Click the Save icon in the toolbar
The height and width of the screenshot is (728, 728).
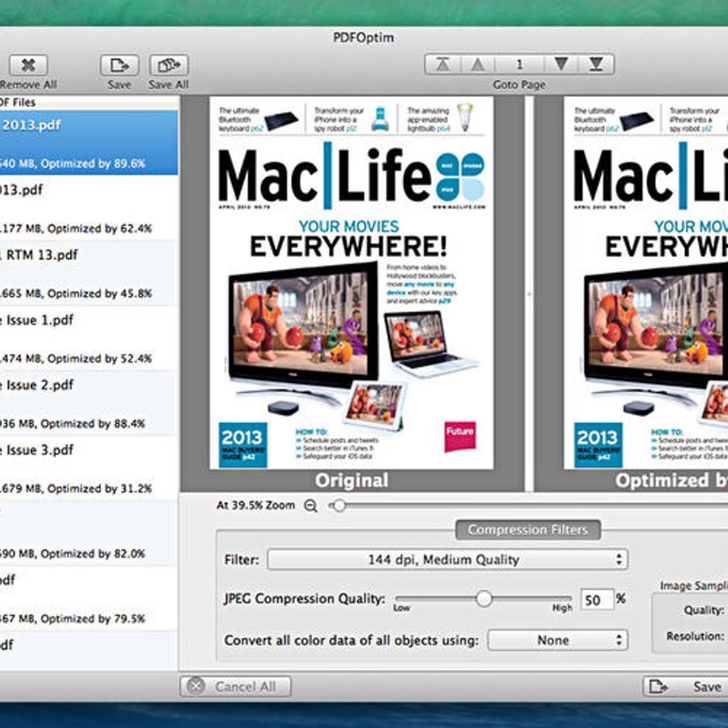pos(119,64)
